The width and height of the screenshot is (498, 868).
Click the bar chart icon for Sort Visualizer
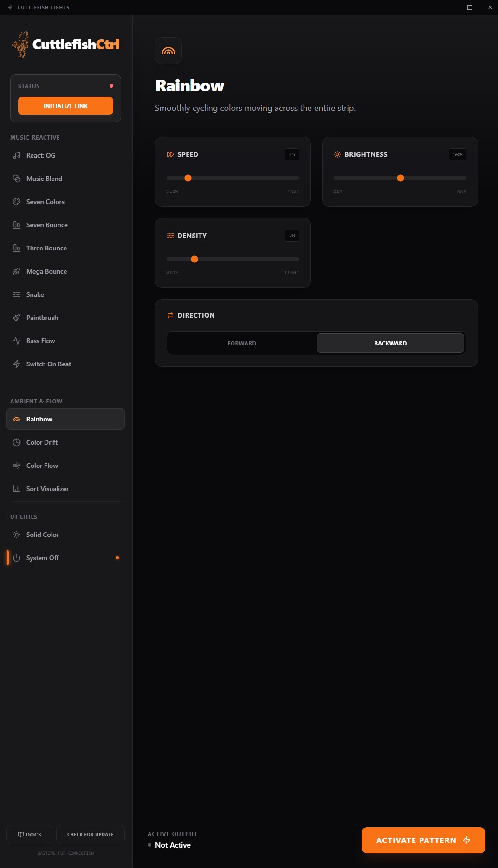[x=17, y=489]
